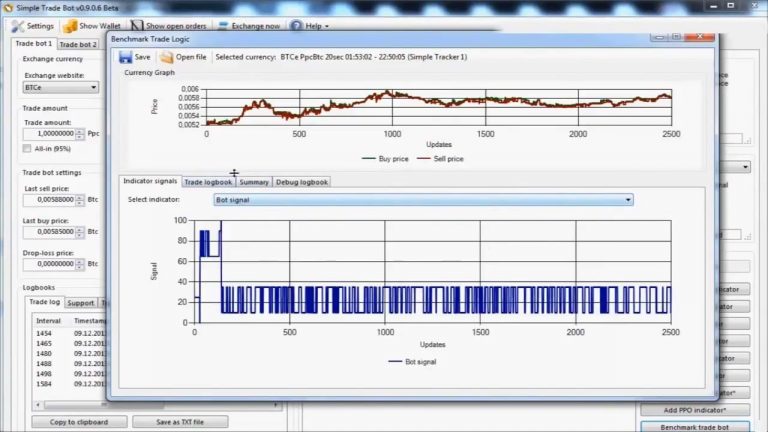Click the Trade amount spinner arrows
Viewport: 768px width, 432px height.
point(80,134)
